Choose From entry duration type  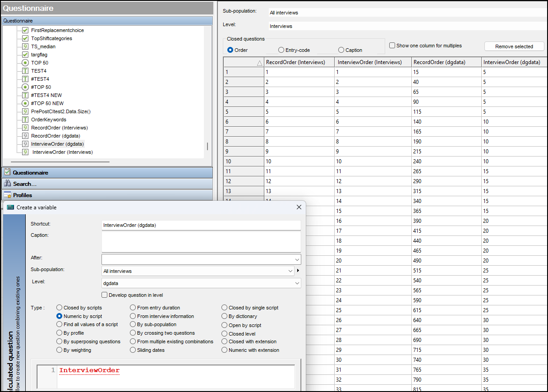pyautogui.click(x=133, y=308)
